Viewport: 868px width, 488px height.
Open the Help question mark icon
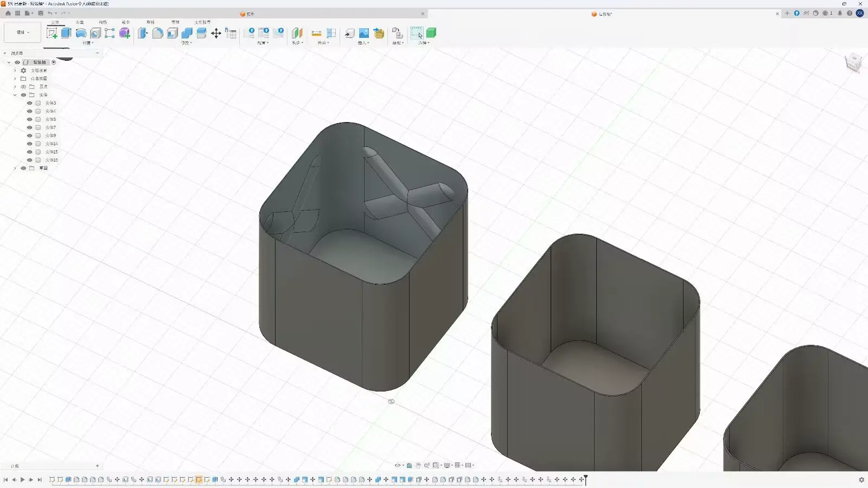click(x=850, y=13)
